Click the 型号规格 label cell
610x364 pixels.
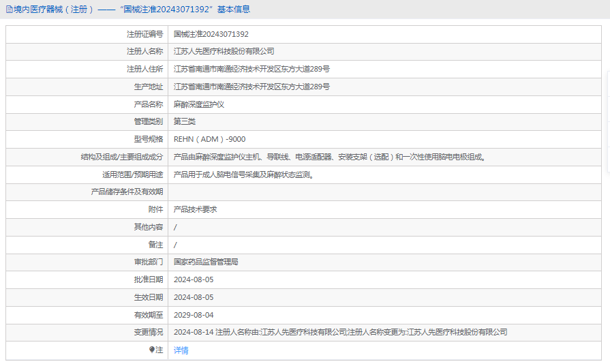click(87, 139)
